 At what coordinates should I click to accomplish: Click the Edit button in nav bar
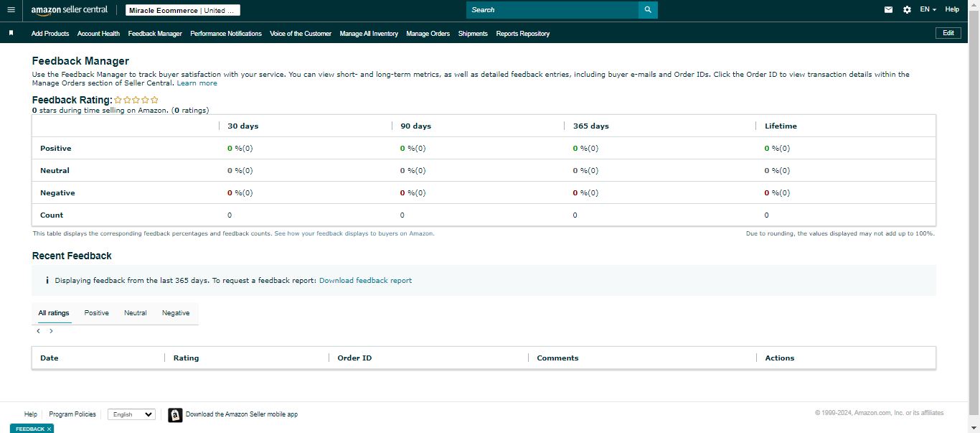(948, 33)
